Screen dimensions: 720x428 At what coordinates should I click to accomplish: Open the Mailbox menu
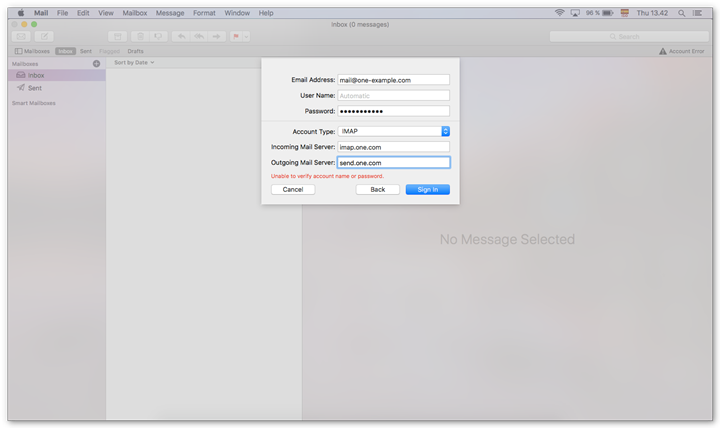point(133,13)
